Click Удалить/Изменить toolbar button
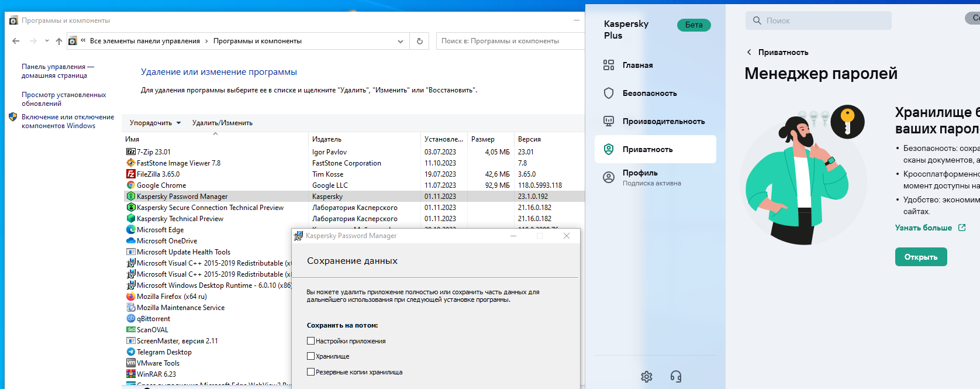This screenshot has height=389, width=980. (222, 123)
